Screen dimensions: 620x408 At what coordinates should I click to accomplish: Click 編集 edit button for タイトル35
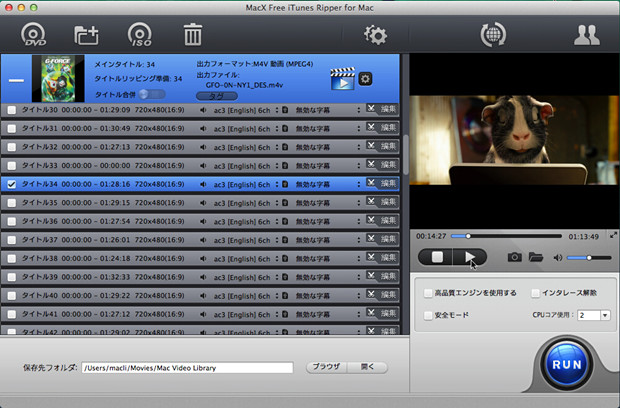[x=388, y=202]
